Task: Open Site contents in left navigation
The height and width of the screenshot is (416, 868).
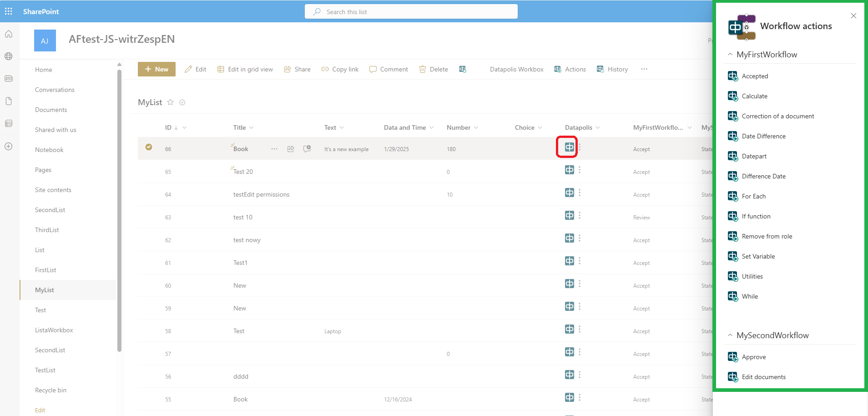Action: pos(53,190)
